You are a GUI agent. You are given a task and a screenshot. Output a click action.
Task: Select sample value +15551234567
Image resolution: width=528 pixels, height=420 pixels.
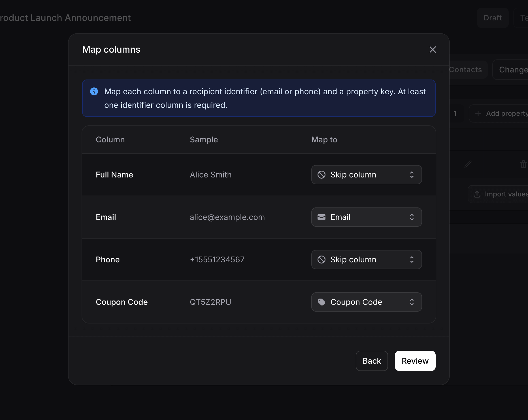(x=217, y=260)
